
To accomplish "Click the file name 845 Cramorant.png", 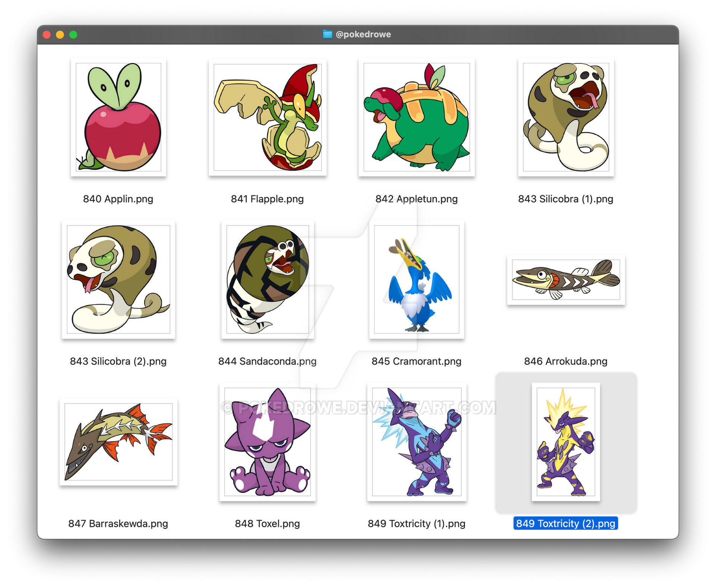I will 417,361.
